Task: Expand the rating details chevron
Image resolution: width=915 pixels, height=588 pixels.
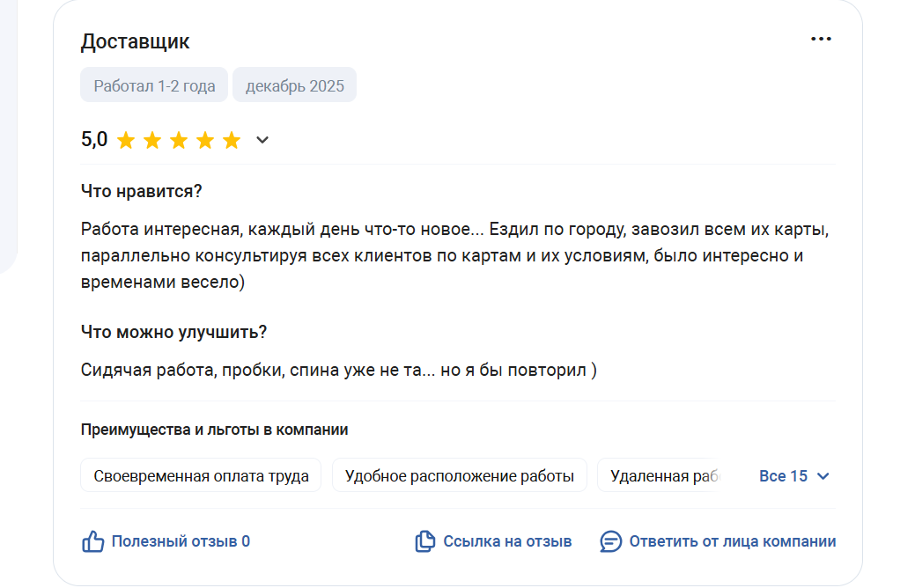Action: tap(262, 140)
